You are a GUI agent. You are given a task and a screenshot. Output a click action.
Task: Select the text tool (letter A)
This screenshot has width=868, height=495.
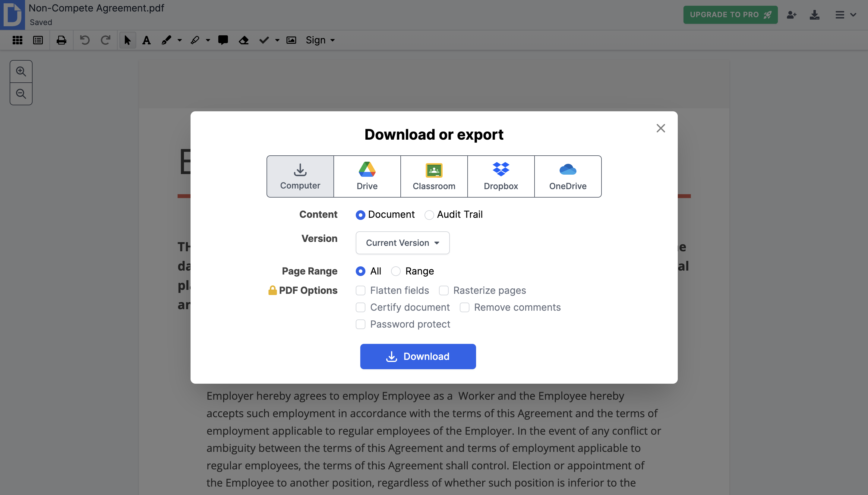coord(147,40)
